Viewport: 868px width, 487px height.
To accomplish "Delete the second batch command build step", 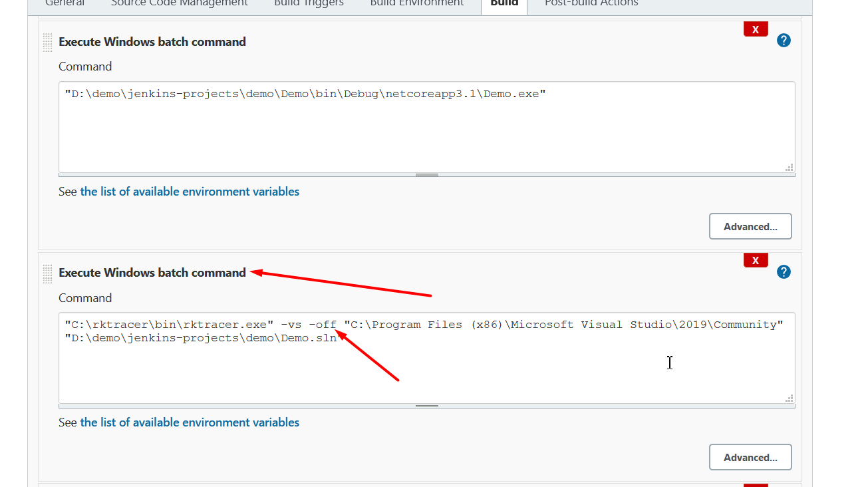I will [x=755, y=259].
